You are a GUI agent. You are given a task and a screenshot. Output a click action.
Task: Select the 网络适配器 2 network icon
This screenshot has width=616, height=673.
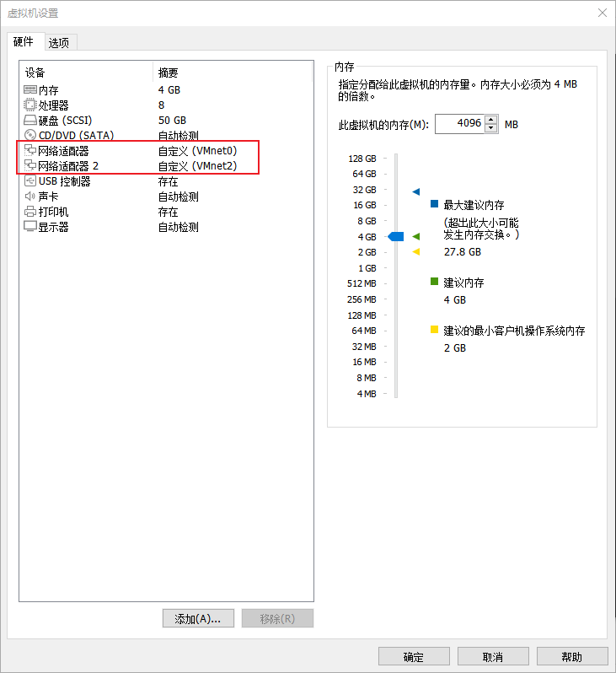(30, 165)
